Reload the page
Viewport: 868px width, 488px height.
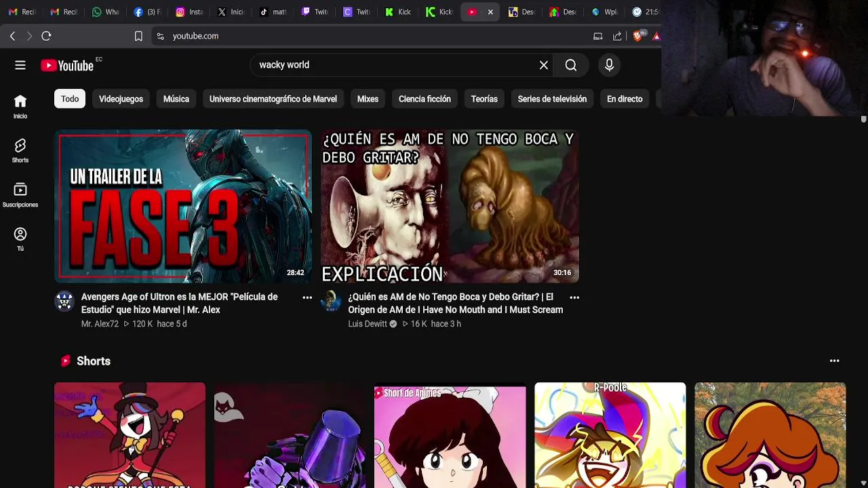click(x=46, y=36)
